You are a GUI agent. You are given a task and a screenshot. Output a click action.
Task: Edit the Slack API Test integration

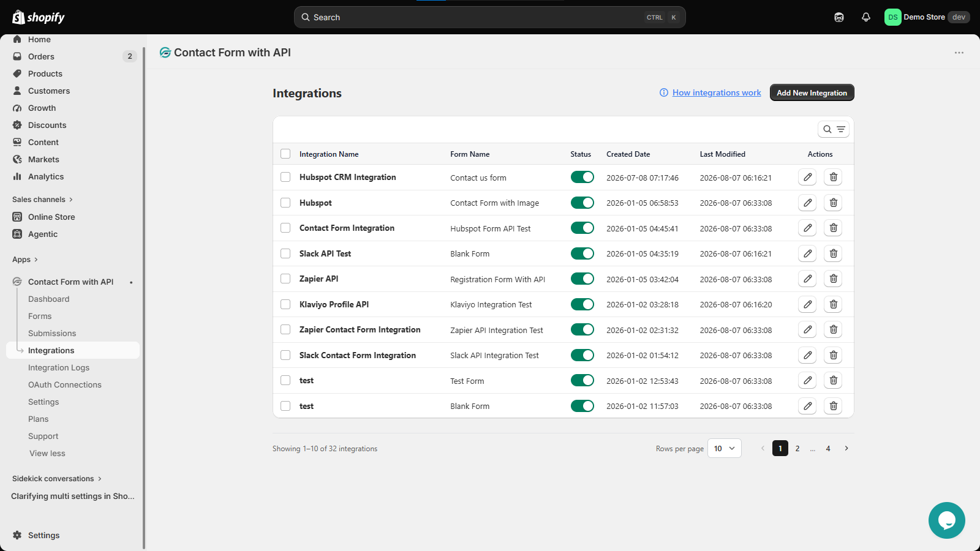[x=807, y=253]
